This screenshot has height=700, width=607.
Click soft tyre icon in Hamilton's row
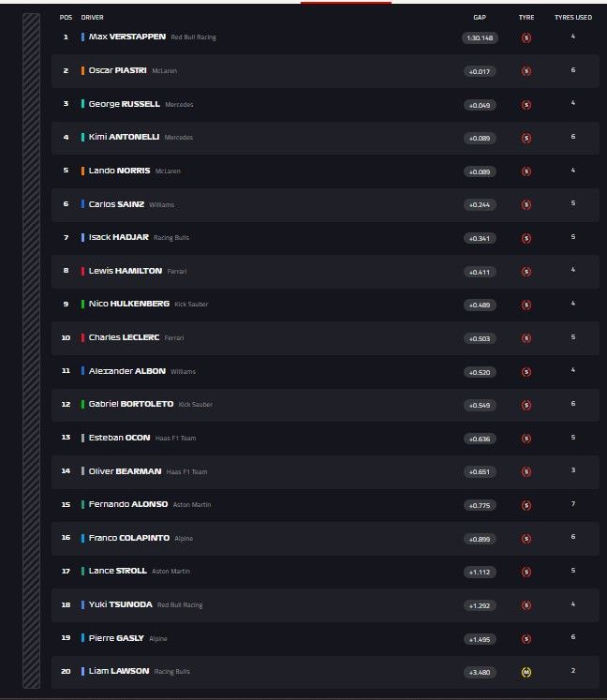[x=526, y=271]
